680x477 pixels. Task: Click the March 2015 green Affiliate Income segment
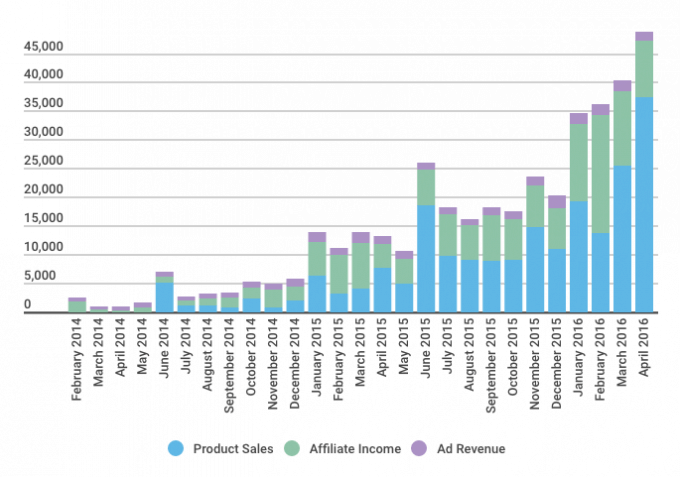(361, 265)
